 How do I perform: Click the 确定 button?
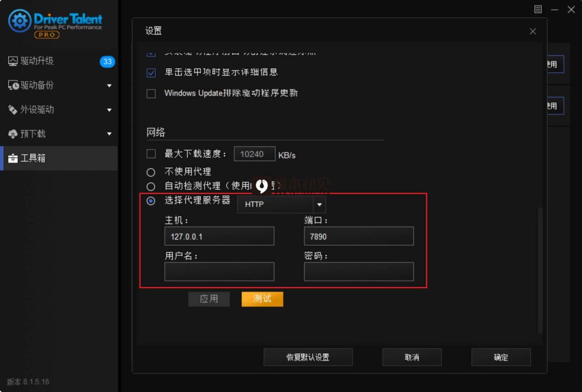click(501, 357)
